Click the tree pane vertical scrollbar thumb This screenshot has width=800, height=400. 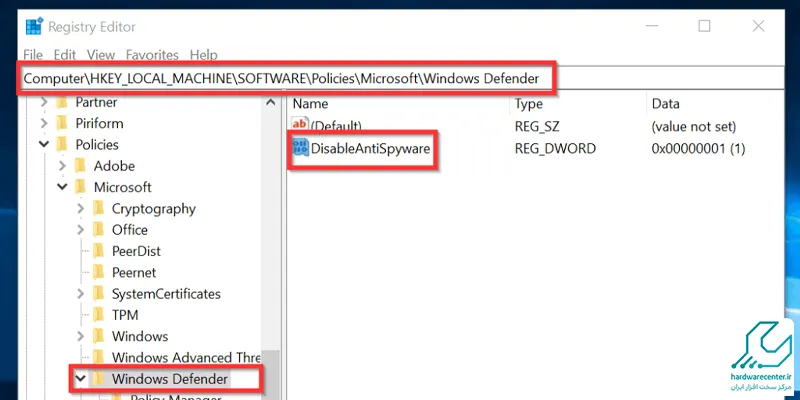point(271,374)
